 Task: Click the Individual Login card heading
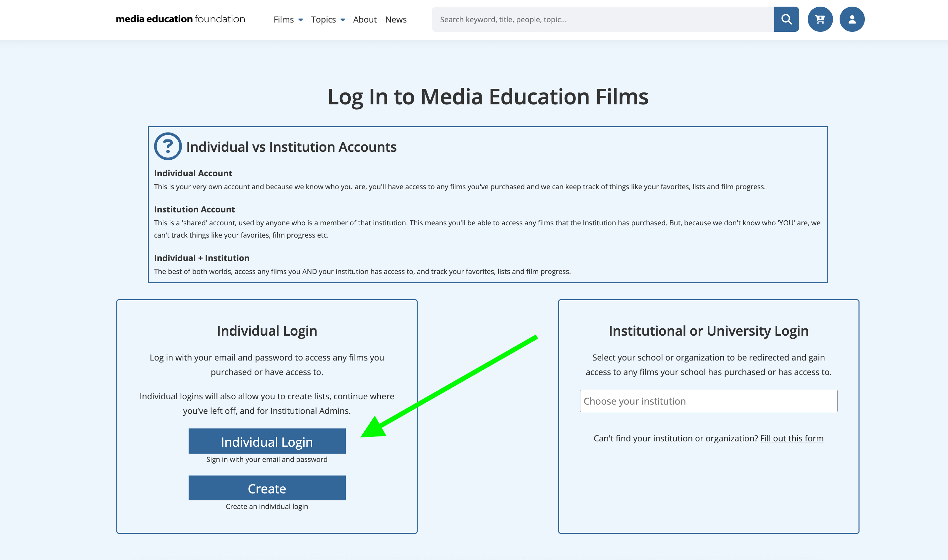267,331
